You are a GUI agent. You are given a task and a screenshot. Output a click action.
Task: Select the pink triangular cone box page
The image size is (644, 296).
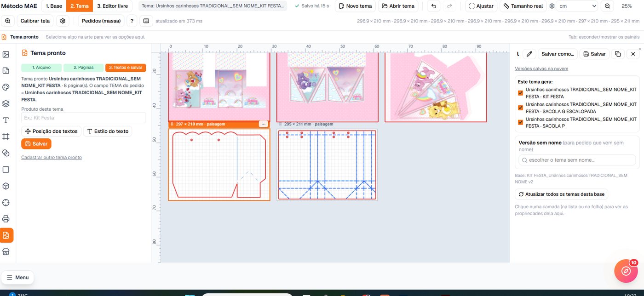point(436,87)
